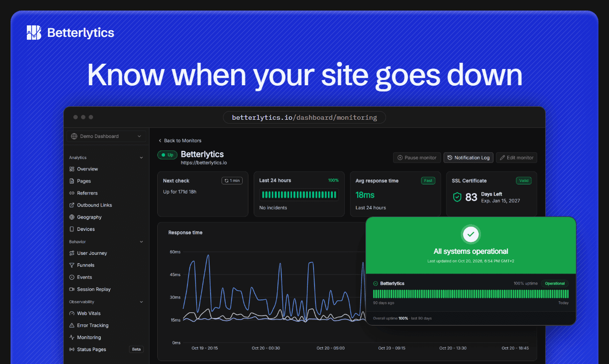
Task: Click 'Up for 171d 18h' text
Action: coord(180,192)
